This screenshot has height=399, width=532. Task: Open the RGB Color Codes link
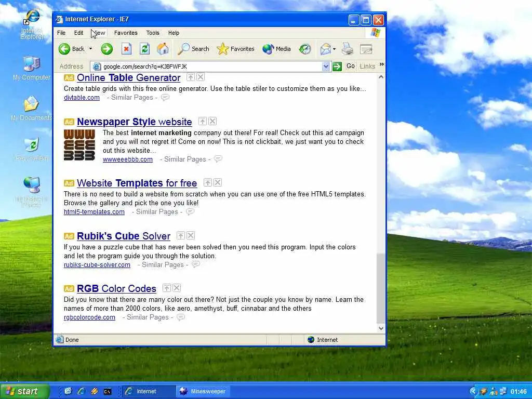coord(116,289)
